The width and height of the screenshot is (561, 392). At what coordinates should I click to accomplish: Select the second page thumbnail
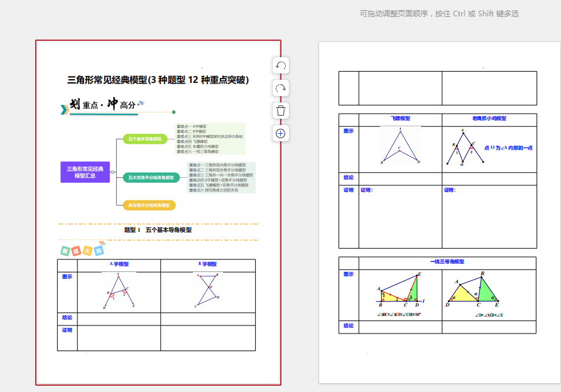click(438, 212)
